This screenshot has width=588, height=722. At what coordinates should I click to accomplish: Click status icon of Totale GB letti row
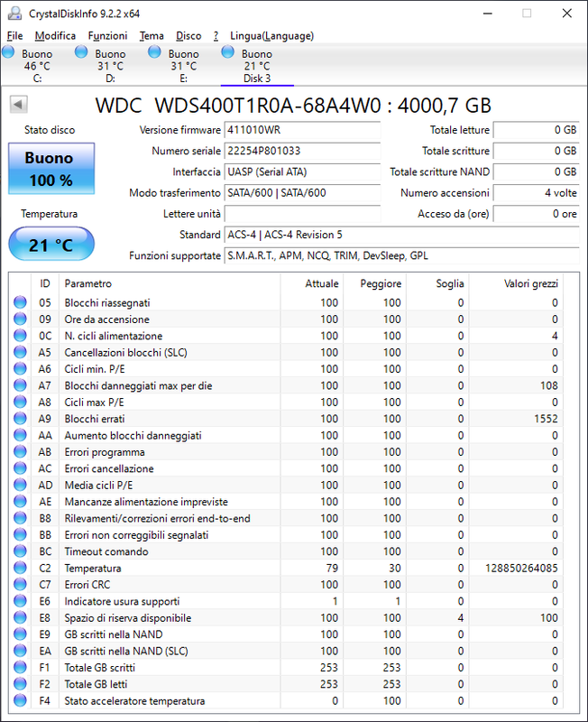[20, 683]
